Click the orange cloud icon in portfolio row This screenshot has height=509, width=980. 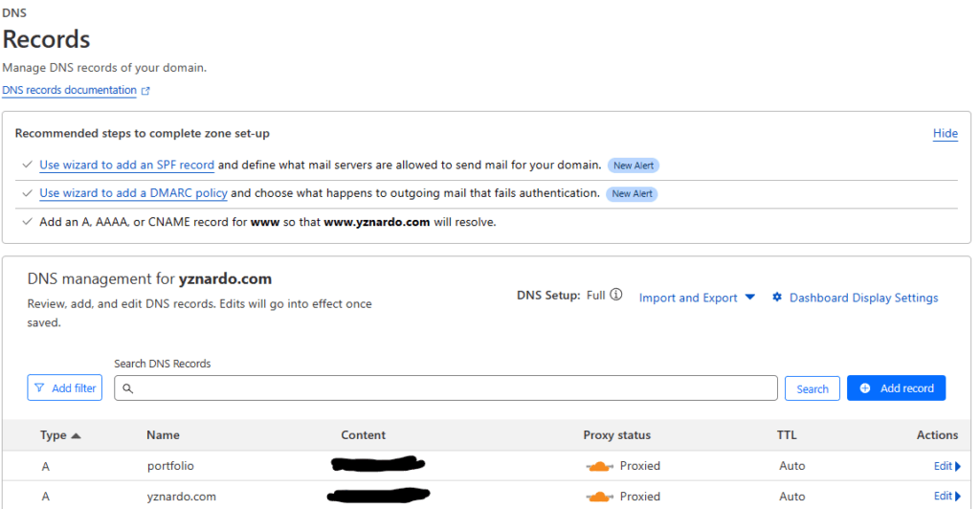click(x=599, y=467)
